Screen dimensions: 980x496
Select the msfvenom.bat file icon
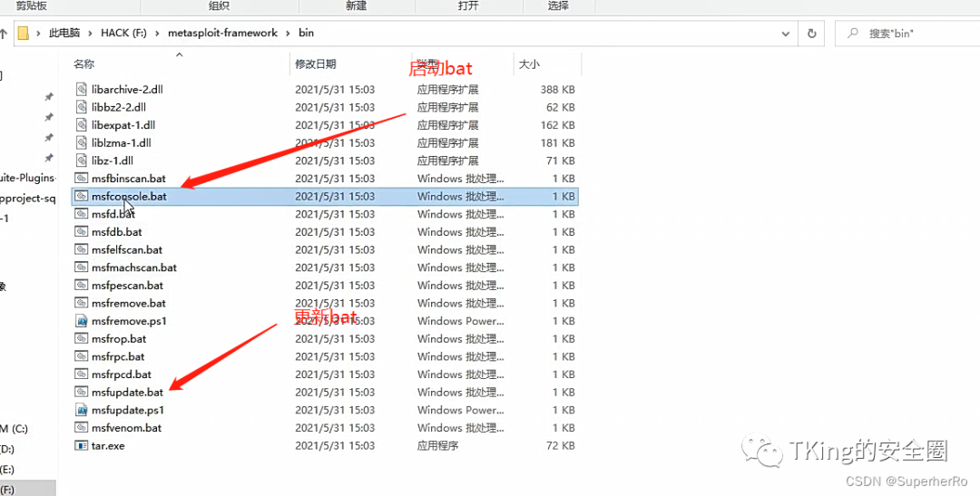pos(82,428)
